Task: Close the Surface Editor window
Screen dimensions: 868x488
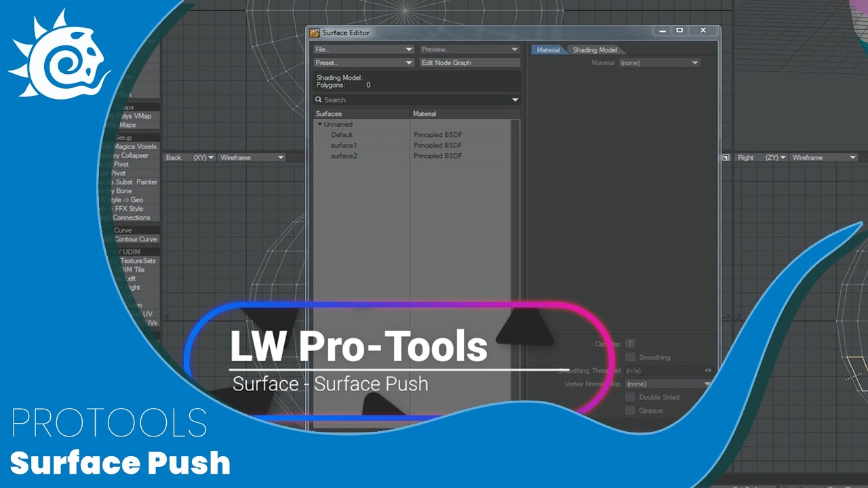Action: [703, 30]
